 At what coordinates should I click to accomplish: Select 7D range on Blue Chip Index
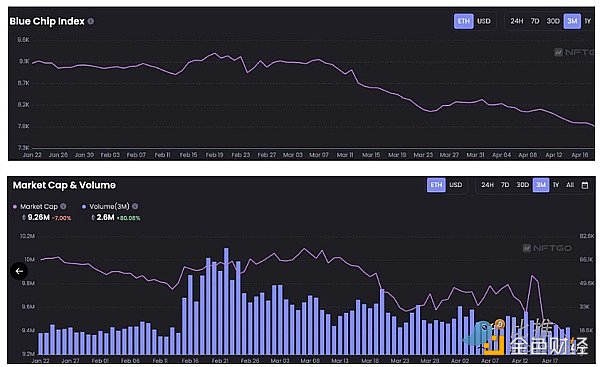(x=535, y=21)
